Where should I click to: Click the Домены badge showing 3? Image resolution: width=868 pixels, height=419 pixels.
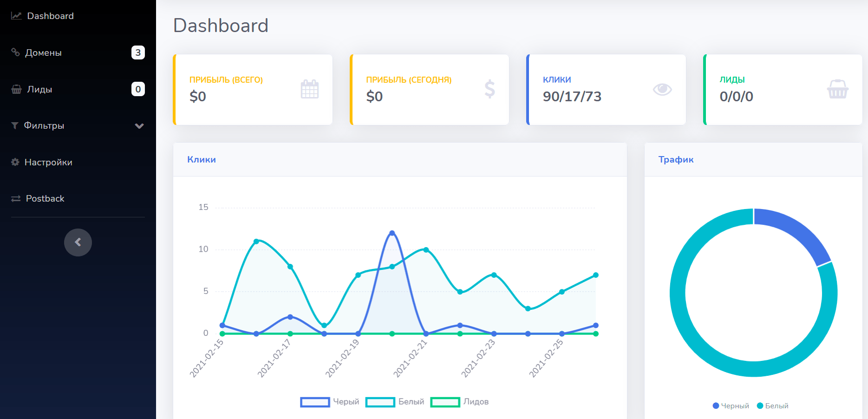[138, 52]
